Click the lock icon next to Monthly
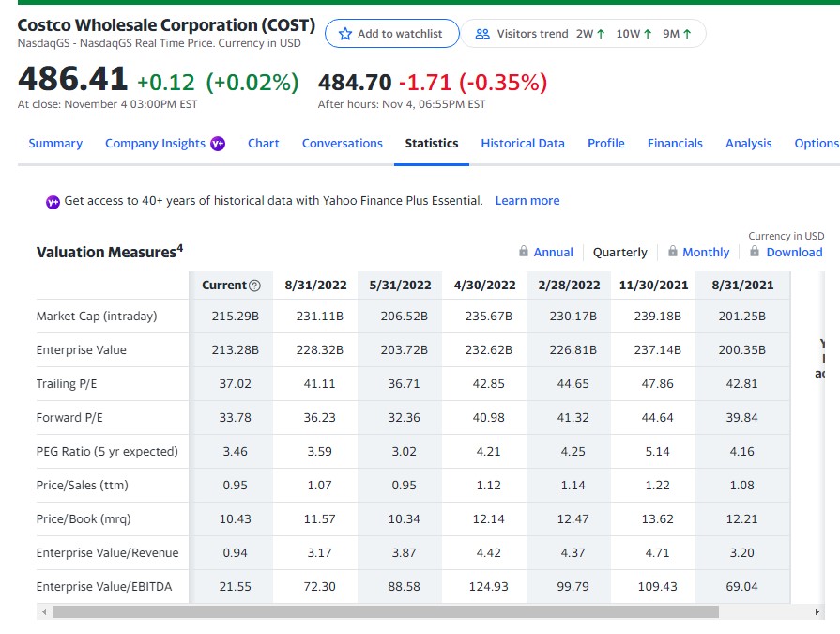This screenshot has height=634, width=840. pyautogui.click(x=672, y=252)
